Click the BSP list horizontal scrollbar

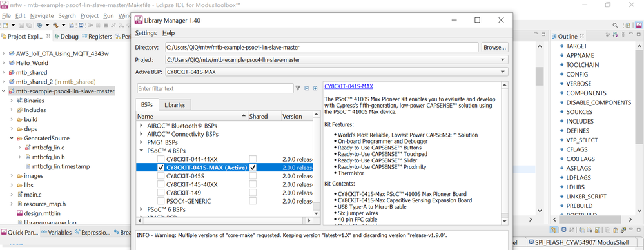click(224, 221)
